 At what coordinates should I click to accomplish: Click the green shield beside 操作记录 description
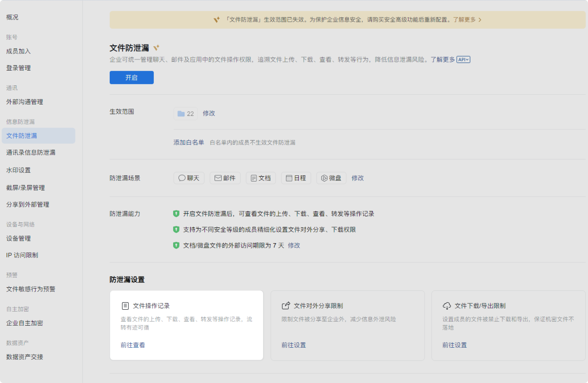176,214
